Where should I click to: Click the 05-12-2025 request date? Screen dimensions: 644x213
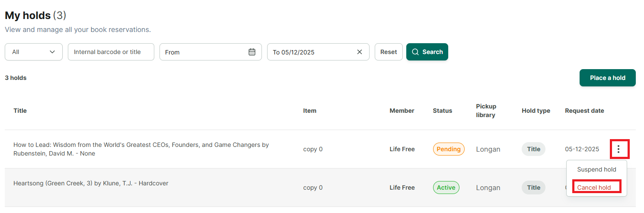pos(582,149)
